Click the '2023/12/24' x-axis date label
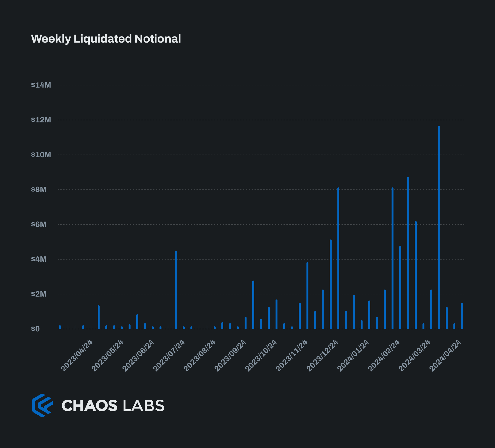This screenshot has width=495, height=448. click(x=322, y=356)
